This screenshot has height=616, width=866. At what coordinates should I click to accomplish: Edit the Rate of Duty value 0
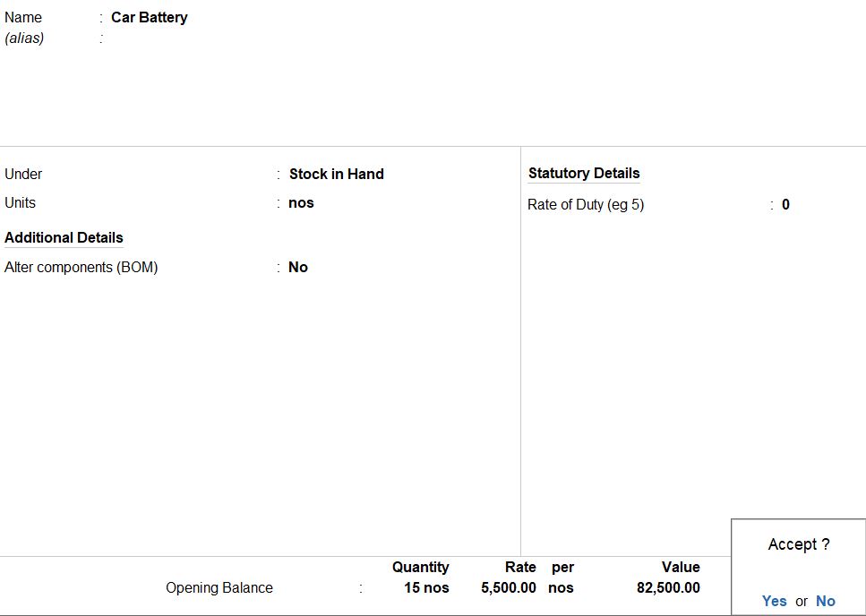tap(785, 205)
